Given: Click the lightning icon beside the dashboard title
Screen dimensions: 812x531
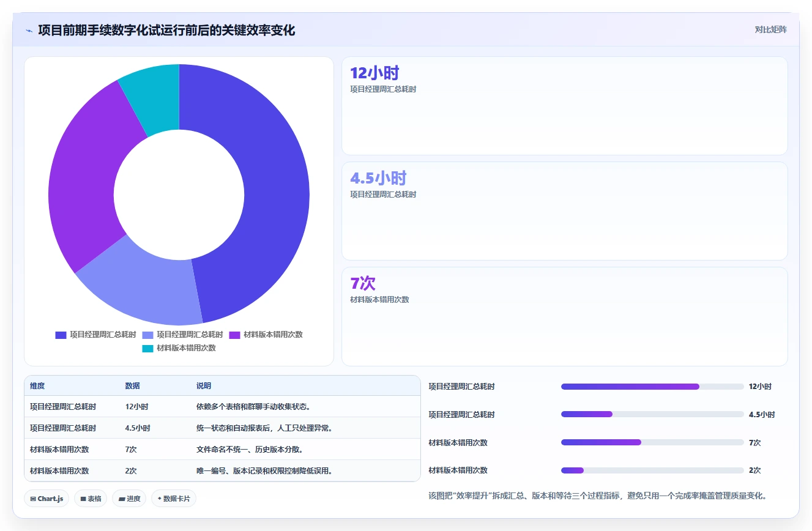Looking at the screenshot, I should click(x=29, y=31).
